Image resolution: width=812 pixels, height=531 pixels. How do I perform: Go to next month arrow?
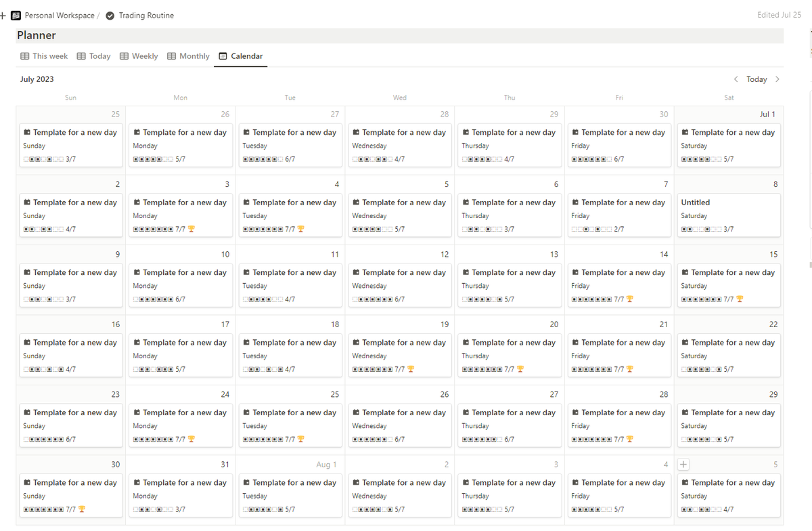[x=777, y=79]
